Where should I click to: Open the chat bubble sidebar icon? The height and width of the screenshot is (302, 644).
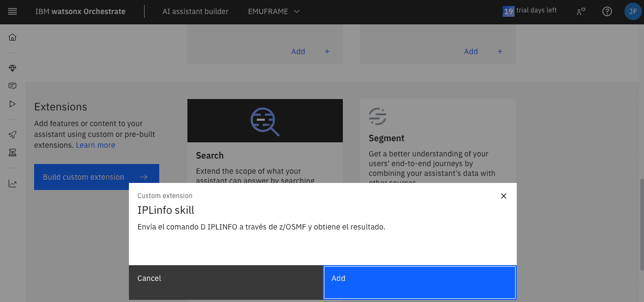point(12,86)
